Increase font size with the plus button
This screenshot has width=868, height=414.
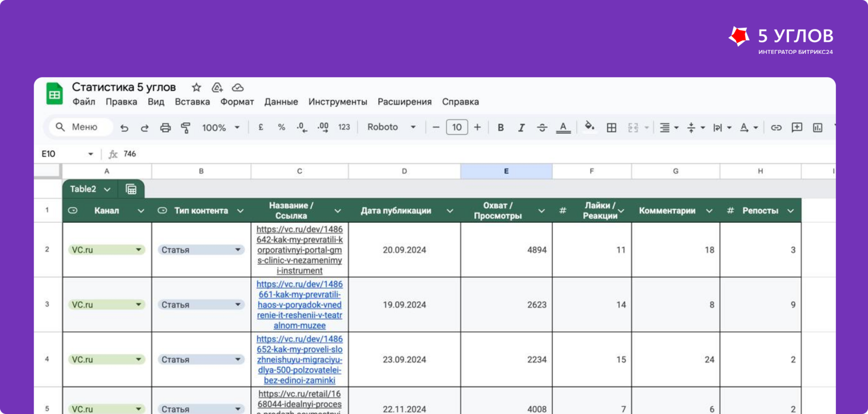477,127
